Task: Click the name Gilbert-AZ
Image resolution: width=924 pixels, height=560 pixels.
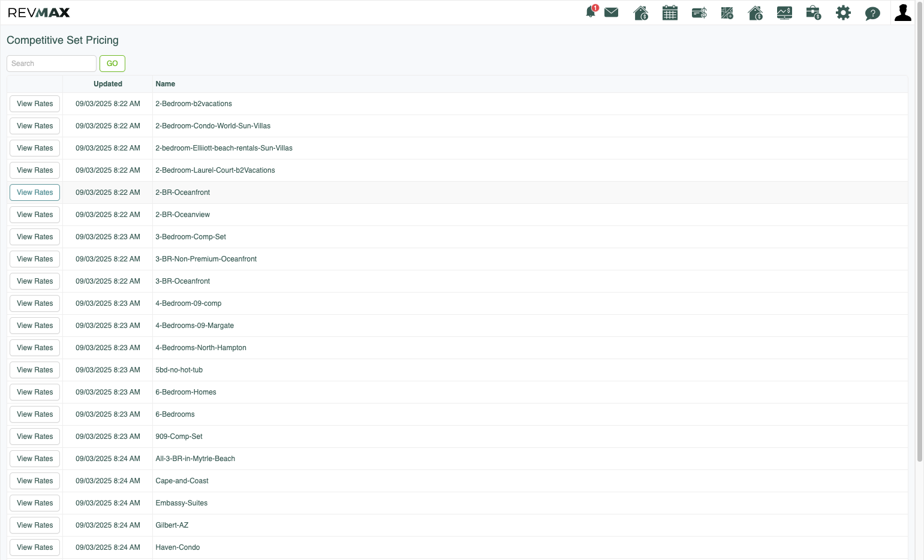Action: pyautogui.click(x=172, y=525)
